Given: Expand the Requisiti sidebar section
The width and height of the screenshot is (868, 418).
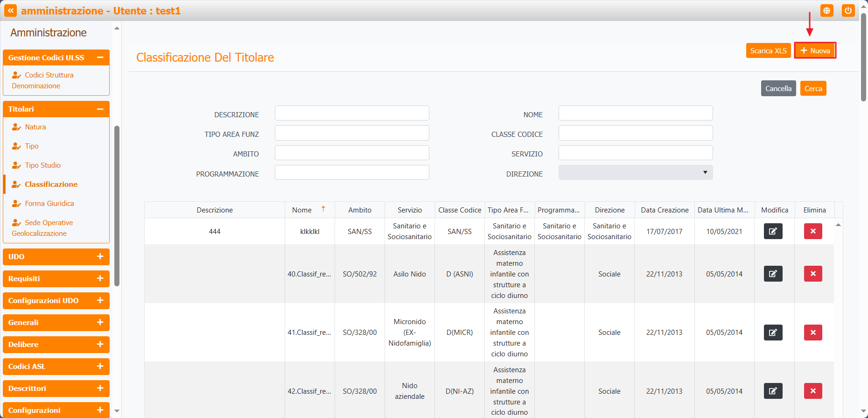Looking at the screenshot, I should pos(100,278).
